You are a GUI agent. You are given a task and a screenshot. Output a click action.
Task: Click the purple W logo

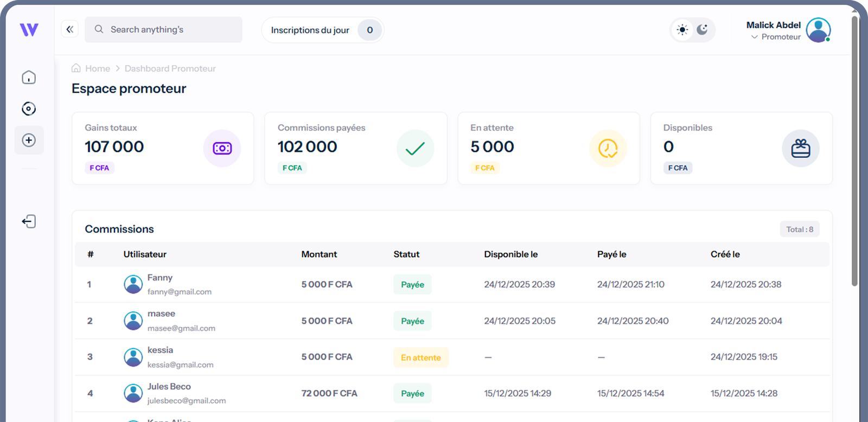[29, 30]
